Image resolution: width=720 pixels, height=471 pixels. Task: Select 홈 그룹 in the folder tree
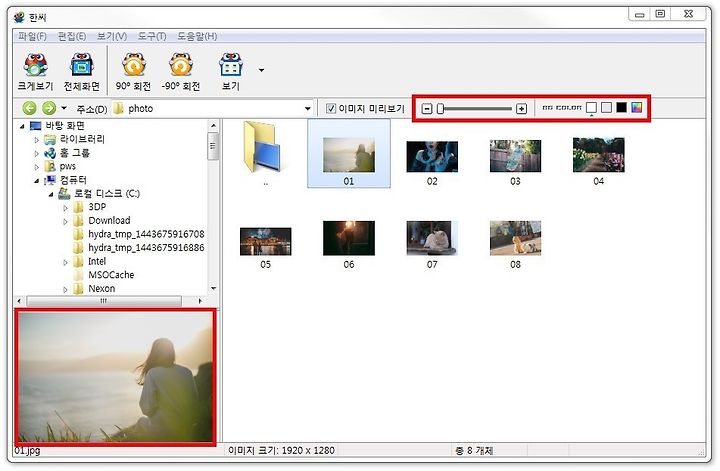[x=74, y=153]
